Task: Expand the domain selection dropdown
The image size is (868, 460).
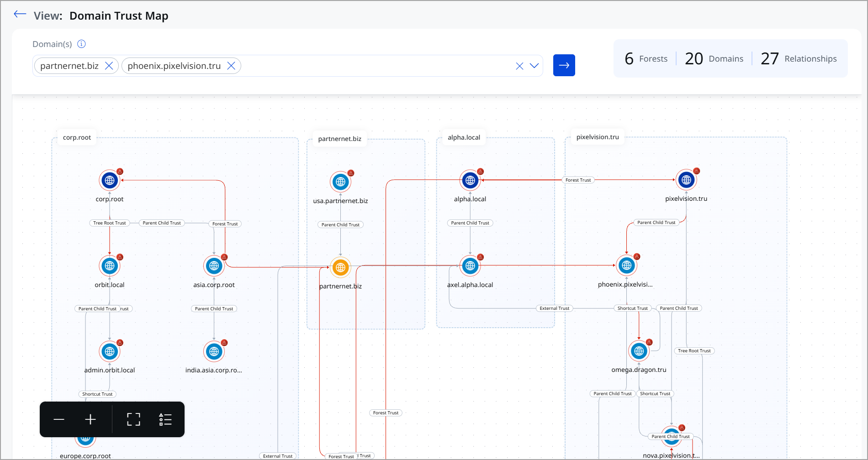Action: (x=534, y=66)
